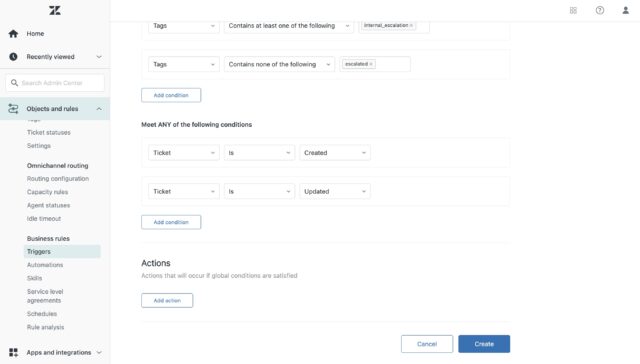Open Idle timeout page

pyautogui.click(x=44, y=219)
